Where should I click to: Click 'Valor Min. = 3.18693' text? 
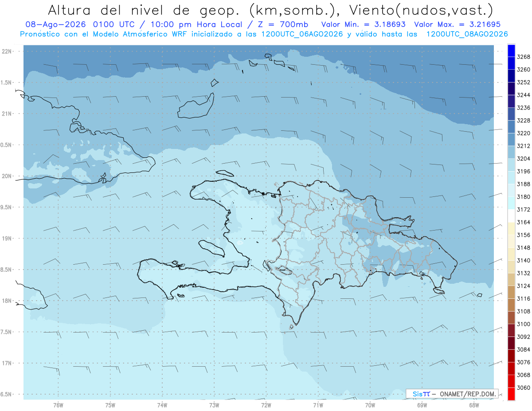[x=364, y=24]
